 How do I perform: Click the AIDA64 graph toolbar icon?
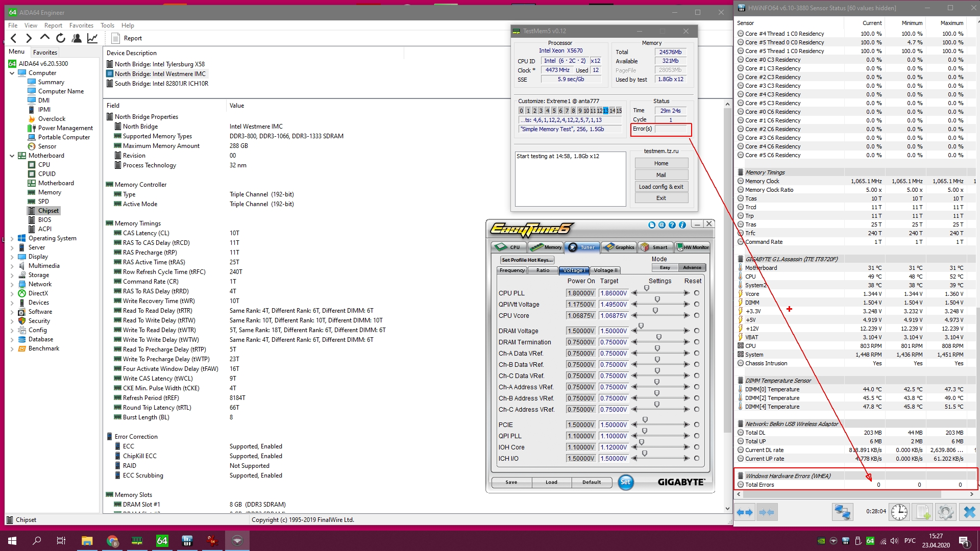[x=92, y=38]
